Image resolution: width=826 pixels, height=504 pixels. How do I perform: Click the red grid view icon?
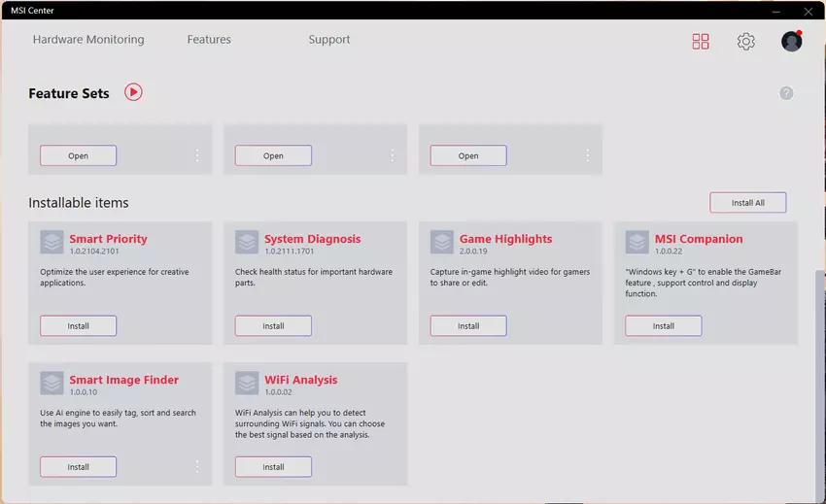(700, 41)
